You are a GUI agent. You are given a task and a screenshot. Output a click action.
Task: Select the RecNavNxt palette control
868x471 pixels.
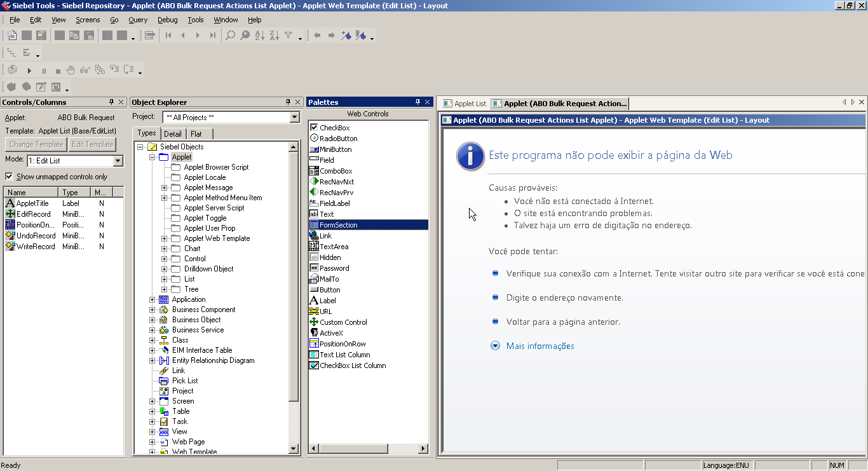[337, 182]
